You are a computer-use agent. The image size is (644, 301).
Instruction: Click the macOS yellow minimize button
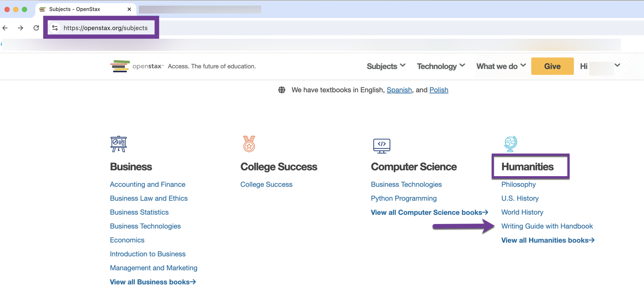coord(16,9)
